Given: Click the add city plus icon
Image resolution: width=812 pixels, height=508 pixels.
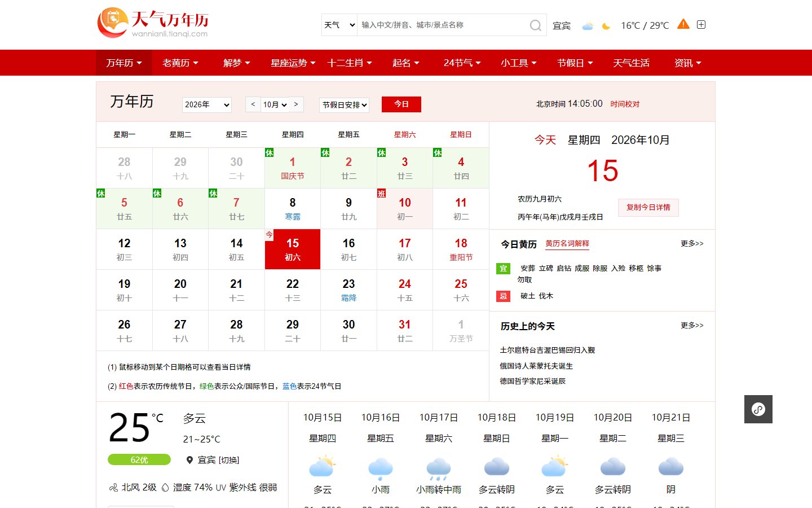Looking at the screenshot, I should coord(701,25).
